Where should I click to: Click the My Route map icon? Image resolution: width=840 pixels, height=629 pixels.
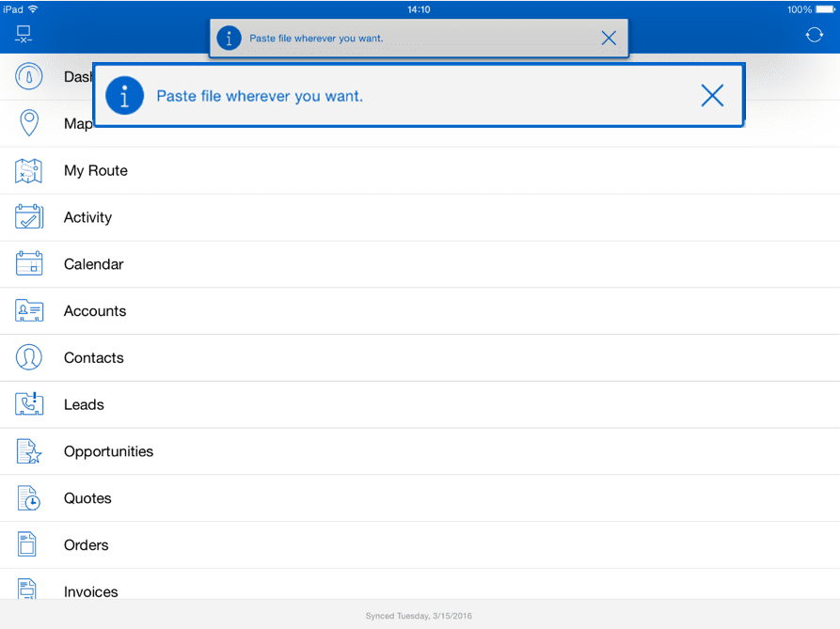29,171
